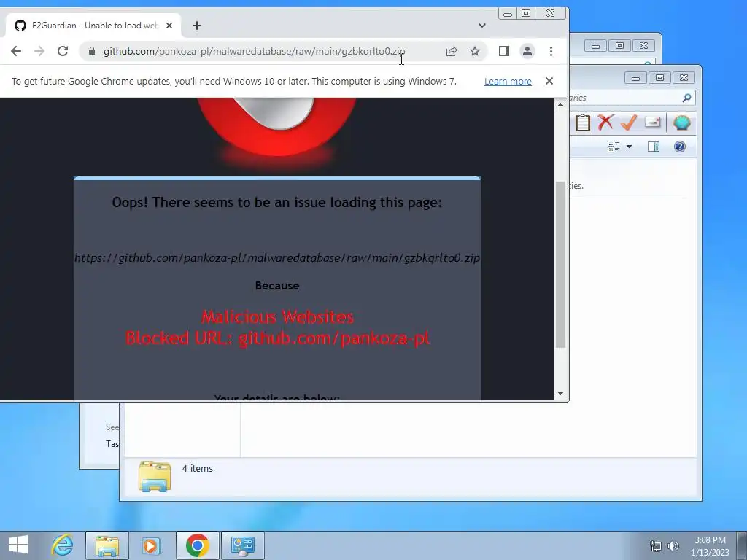747x560 pixels.
Task: Click the Chrome vertical scrollbar thumb
Action: click(560, 264)
